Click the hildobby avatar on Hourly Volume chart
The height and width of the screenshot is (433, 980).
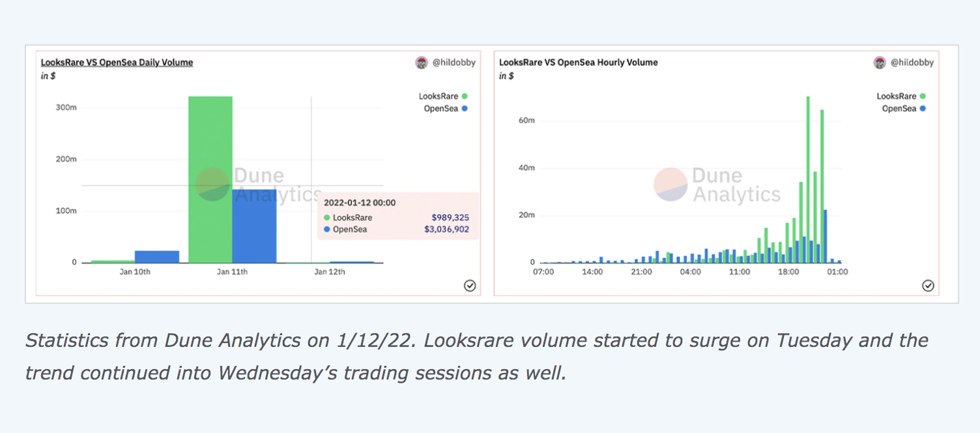tap(880, 63)
